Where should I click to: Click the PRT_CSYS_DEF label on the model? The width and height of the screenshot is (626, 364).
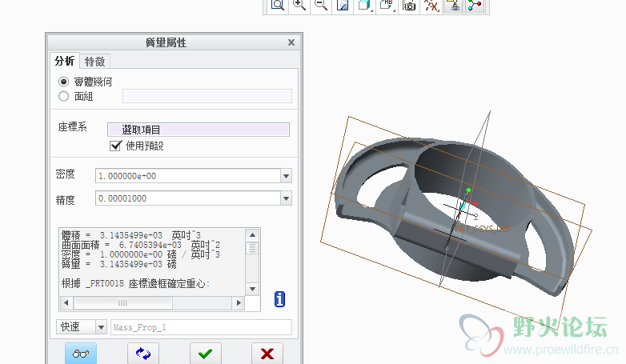coord(483,229)
